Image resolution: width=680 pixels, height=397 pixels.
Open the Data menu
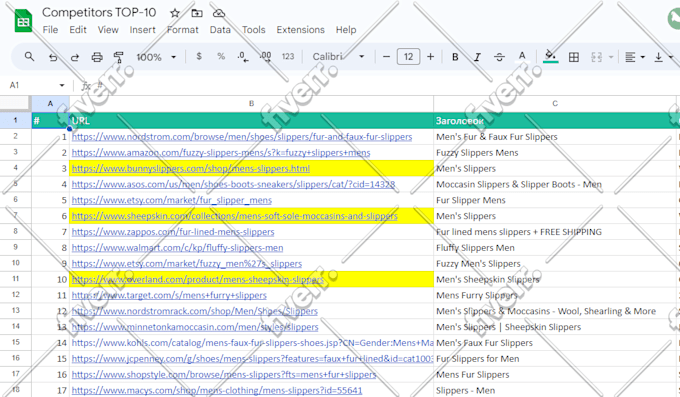click(220, 30)
